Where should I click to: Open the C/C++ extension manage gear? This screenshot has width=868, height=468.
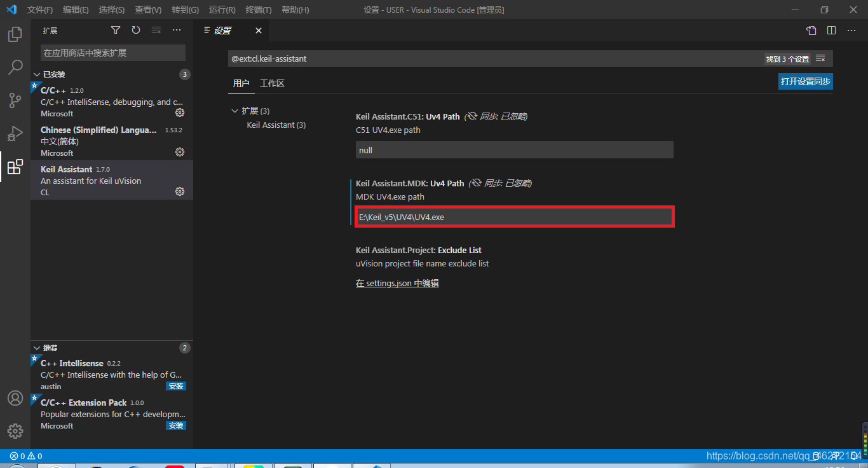tap(180, 113)
